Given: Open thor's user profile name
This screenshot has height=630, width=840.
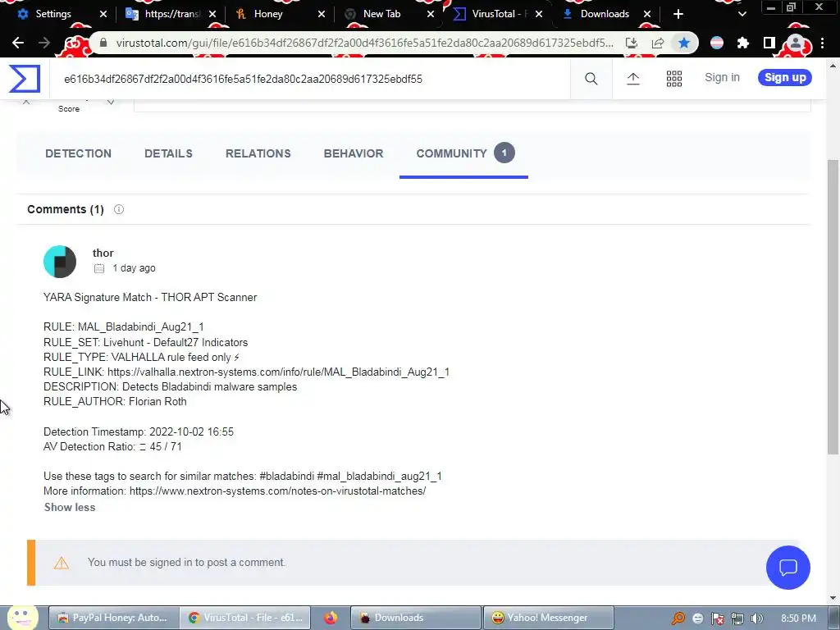Looking at the screenshot, I should click(103, 253).
